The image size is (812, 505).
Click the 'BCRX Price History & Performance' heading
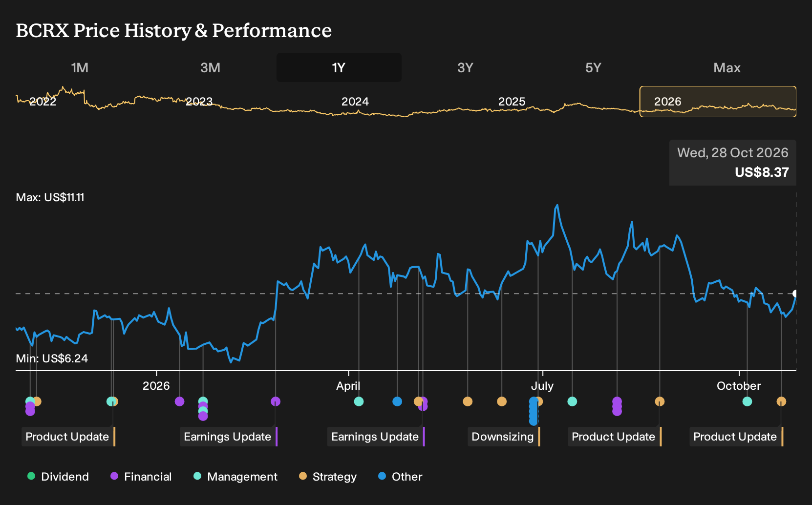point(174,30)
